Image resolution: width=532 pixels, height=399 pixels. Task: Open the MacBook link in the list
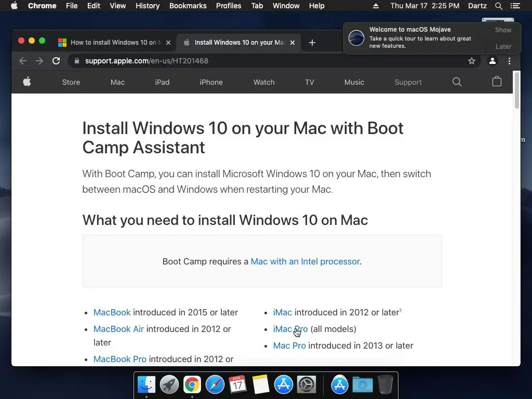coord(112,312)
